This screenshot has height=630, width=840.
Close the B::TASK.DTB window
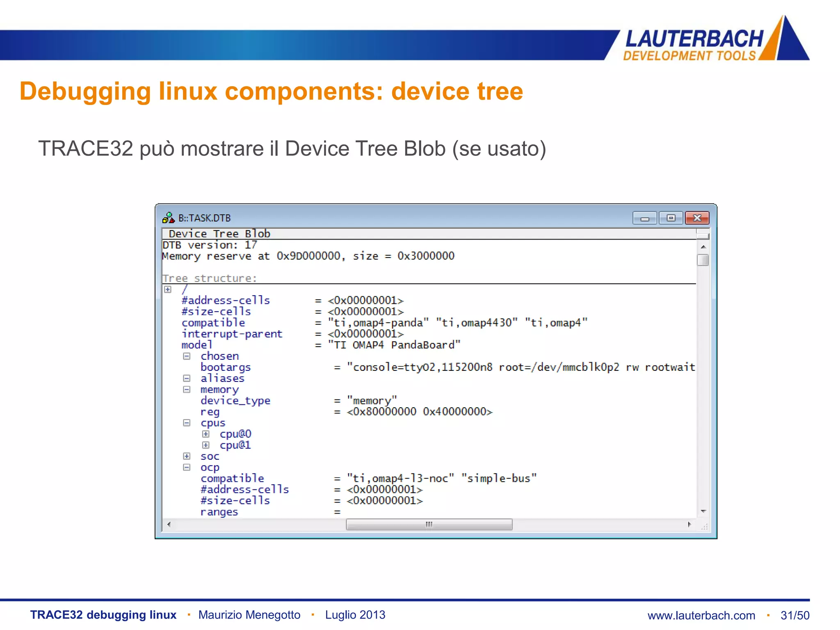click(697, 218)
